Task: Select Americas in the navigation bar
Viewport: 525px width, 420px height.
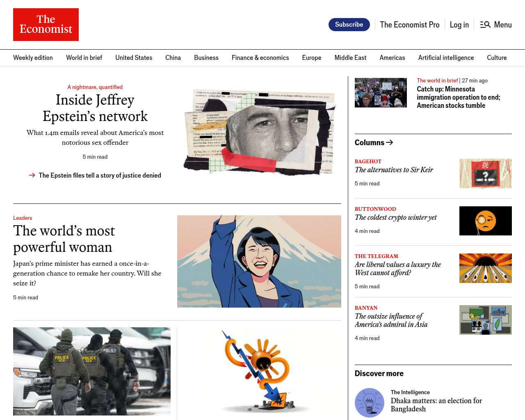Action: [x=393, y=58]
